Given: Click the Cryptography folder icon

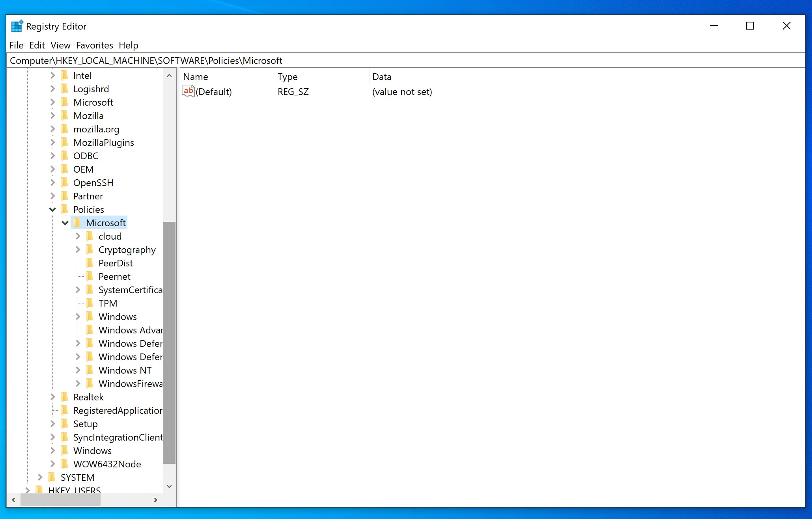Looking at the screenshot, I should (90, 249).
